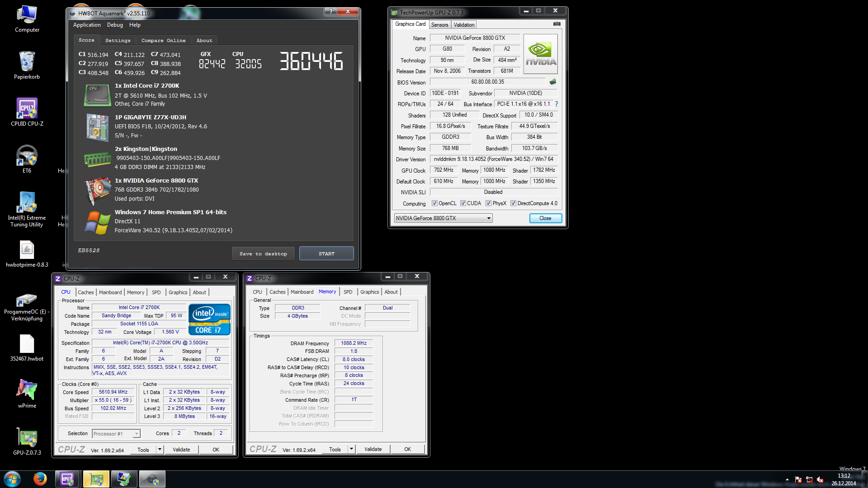The height and width of the screenshot is (488, 868).
Task: Open ProgammeOC (E) drive shortcut
Action: tap(27, 307)
